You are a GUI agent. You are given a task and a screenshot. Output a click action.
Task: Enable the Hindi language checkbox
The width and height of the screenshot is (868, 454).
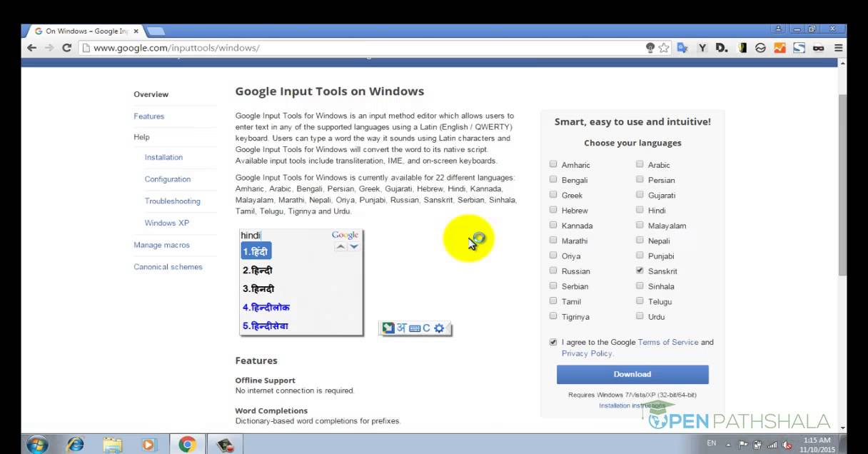click(x=640, y=210)
